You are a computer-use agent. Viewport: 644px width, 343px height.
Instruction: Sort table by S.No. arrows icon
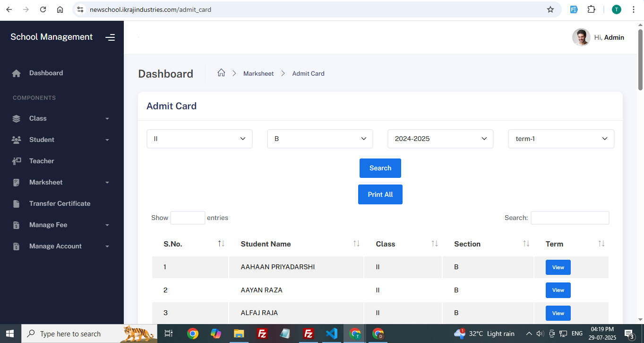point(221,244)
